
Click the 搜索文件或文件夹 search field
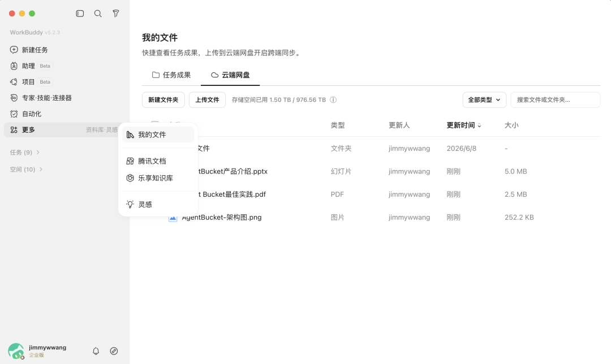tap(556, 100)
